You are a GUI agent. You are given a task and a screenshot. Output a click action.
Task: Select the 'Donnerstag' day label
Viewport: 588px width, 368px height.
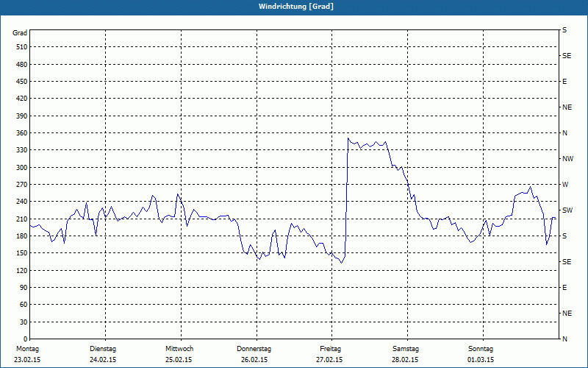[254, 349]
